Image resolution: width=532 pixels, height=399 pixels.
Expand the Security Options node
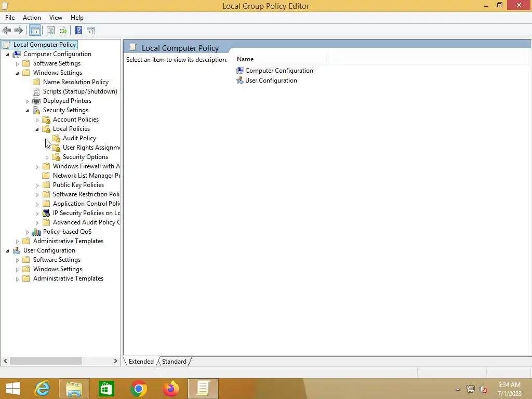tap(47, 157)
